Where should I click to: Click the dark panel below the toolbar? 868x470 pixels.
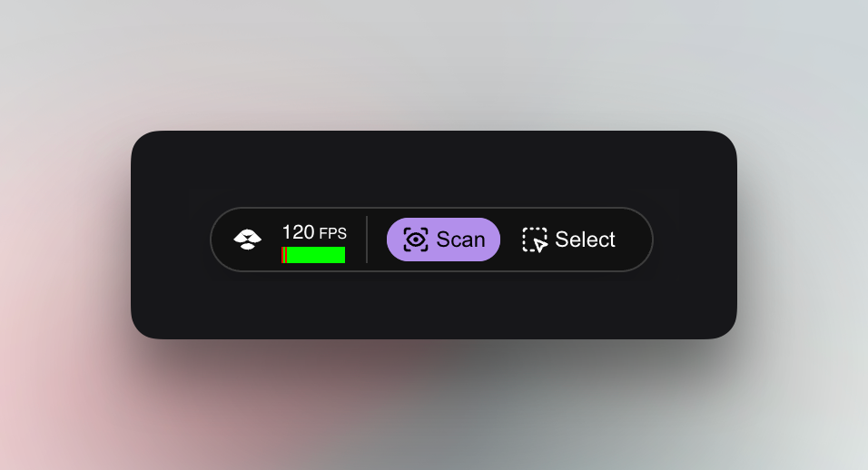point(434,305)
